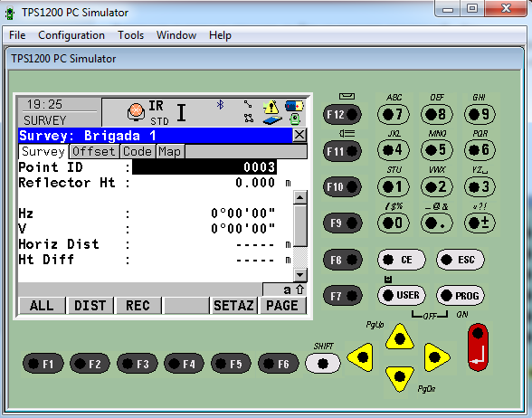532x418 pixels.
Task: Click the survey screen scrollbar thumb
Action: [300, 225]
